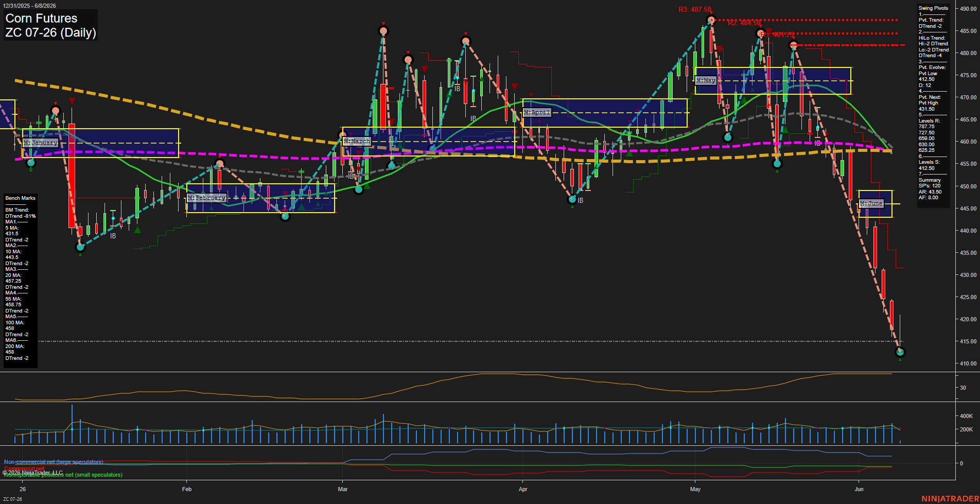Click the NINJATRADER logo

point(950,499)
